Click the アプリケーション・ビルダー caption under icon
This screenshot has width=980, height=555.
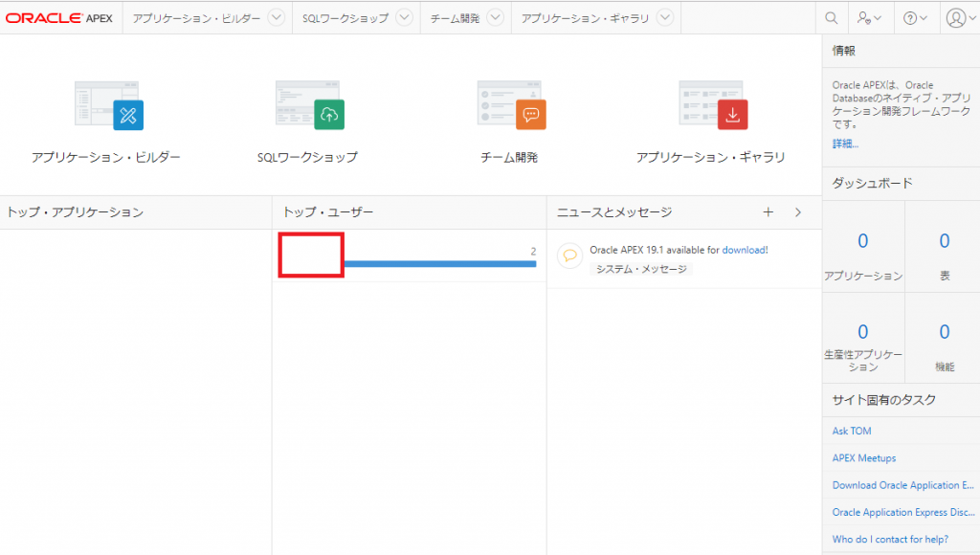pyautogui.click(x=106, y=158)
